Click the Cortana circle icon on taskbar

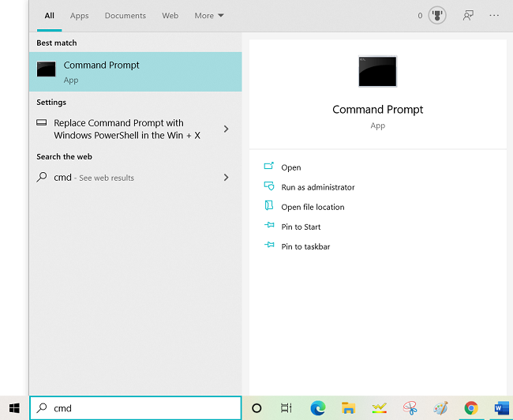pos(256,408)
